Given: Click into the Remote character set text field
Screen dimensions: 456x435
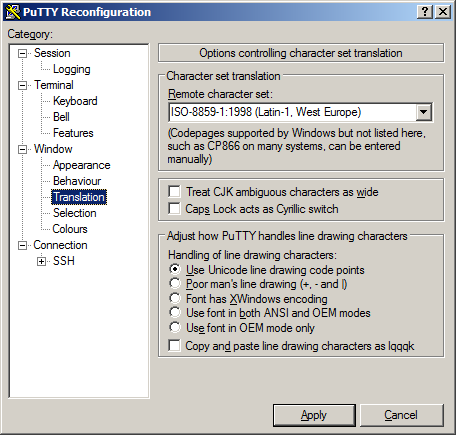Looking at the screenshot, I should tap(293, 112).
